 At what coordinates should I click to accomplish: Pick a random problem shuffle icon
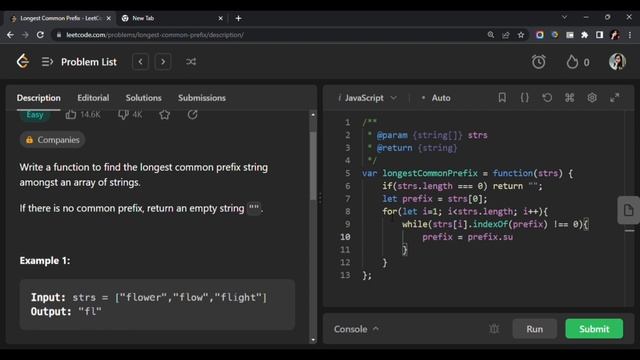click(191, 62)
